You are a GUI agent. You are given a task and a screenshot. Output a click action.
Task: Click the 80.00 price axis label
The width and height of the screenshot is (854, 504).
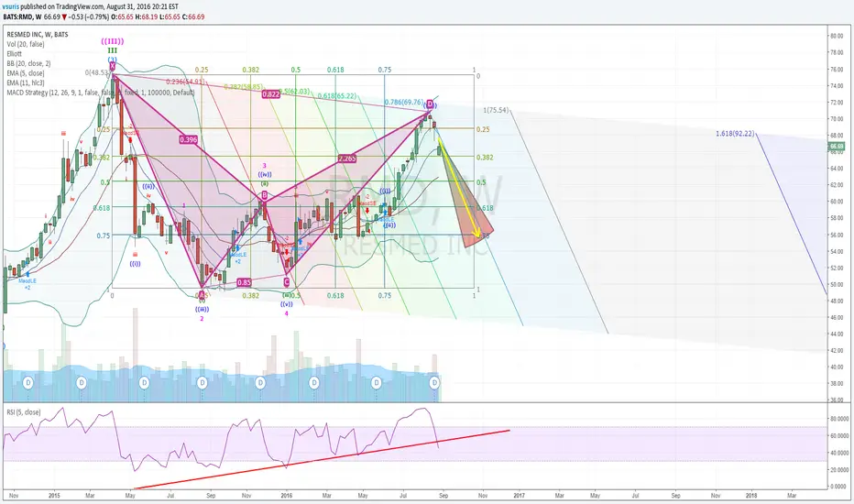[x=836, y=36]
